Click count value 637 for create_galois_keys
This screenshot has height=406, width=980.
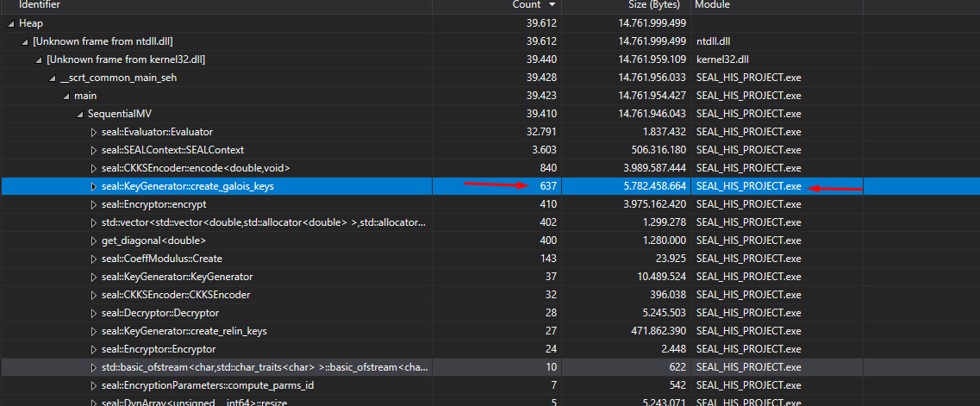(x=549, y=187)
